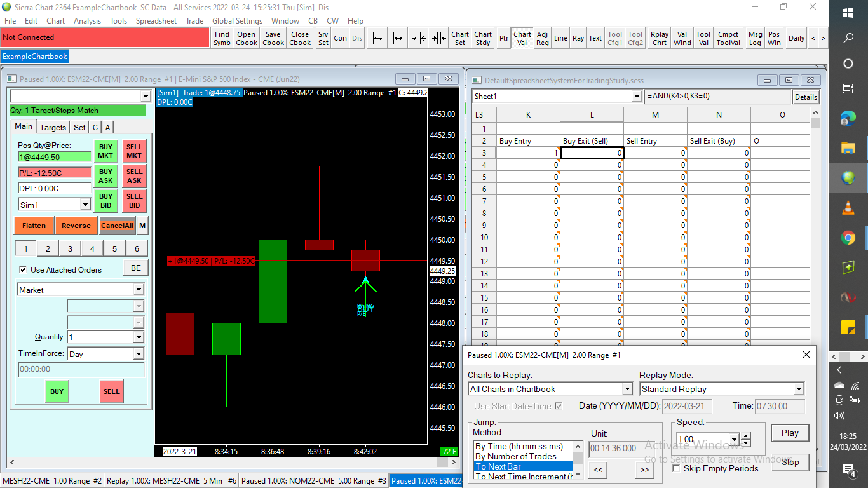Stop the chart replay
868x488 pixels.
tap(790, 462)
